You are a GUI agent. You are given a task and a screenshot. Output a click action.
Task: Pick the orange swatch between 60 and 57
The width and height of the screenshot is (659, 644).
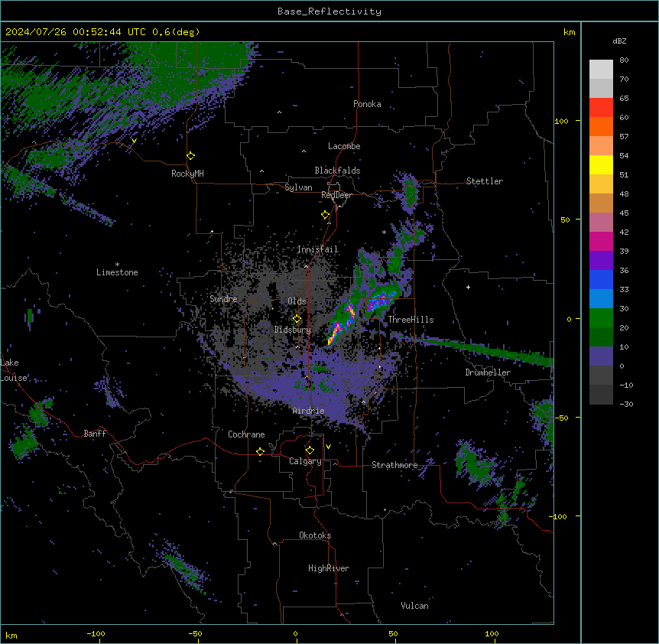pos(601,126)
